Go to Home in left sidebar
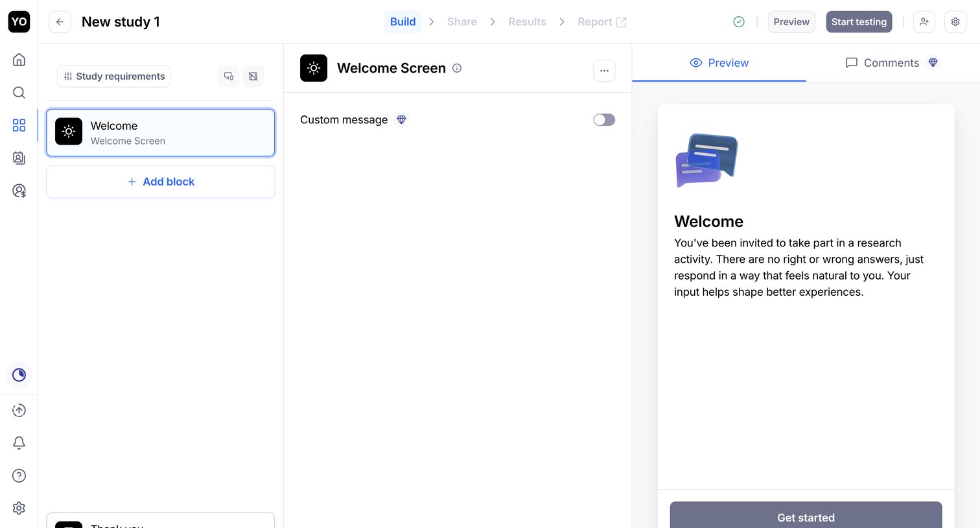Screen dimensions: 980x528 coord(19,60)
